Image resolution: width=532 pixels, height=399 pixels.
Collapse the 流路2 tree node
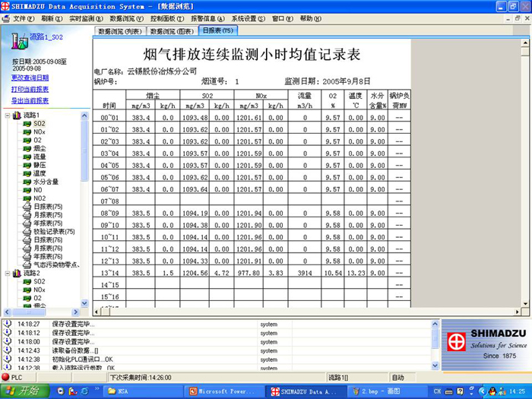click(7, 273)
